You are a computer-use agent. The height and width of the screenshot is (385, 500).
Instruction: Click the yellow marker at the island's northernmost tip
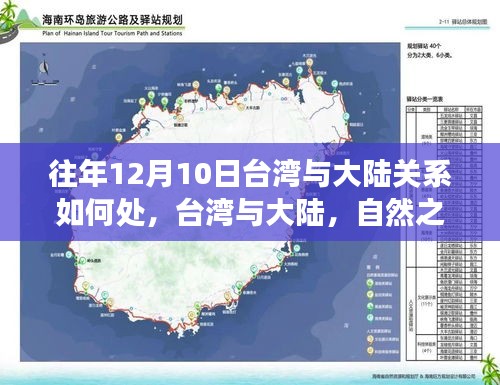[x=310, y=62]
